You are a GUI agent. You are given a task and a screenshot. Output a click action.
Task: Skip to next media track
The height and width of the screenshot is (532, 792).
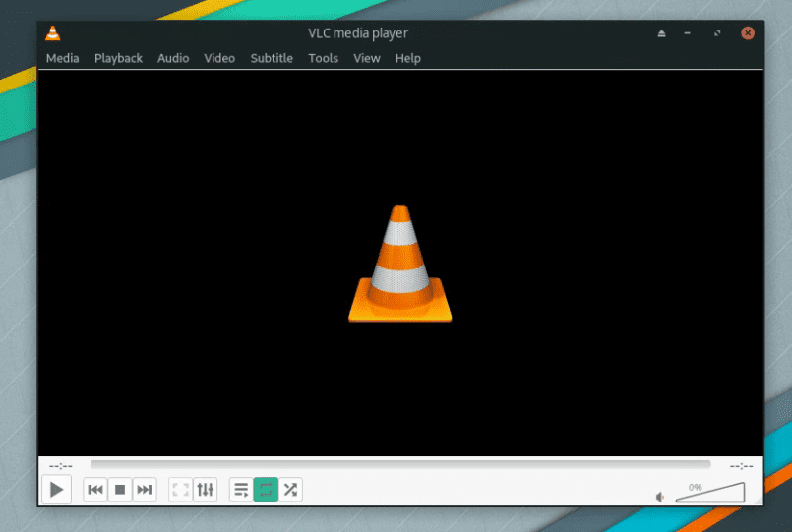coord(145,489)
